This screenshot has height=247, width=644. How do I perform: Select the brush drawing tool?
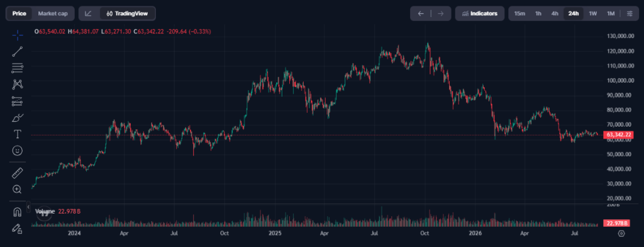pos(17,118)
